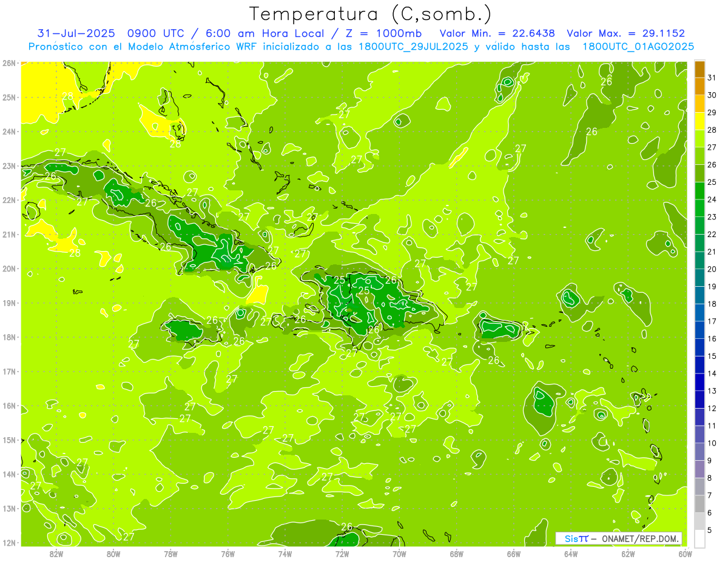
Task: Click the '15N' latitude axis label
Action: (x=8, y=440)
